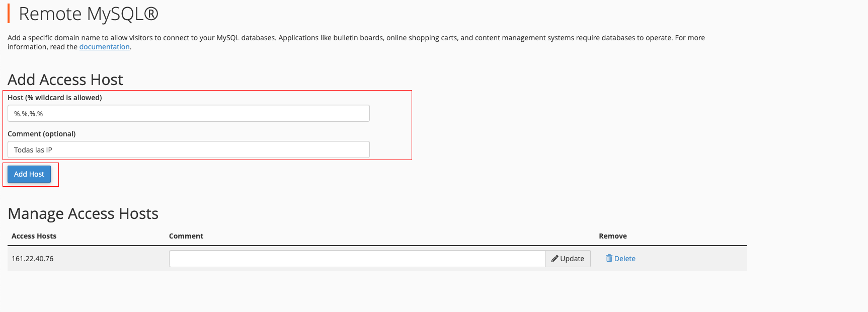The width and height of the screenshot is (868, 312).
Task: Click the comment field for 161.22.40.76
Action: coord(357,259)
